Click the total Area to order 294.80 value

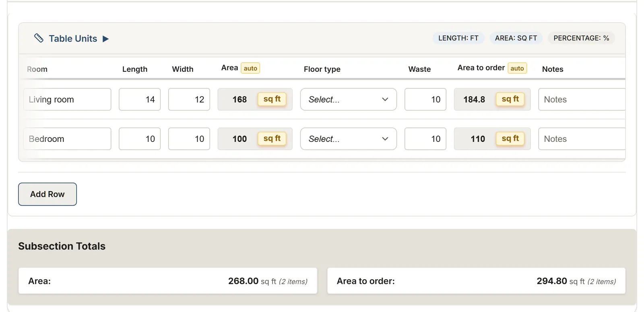click(x=552, y=281)
